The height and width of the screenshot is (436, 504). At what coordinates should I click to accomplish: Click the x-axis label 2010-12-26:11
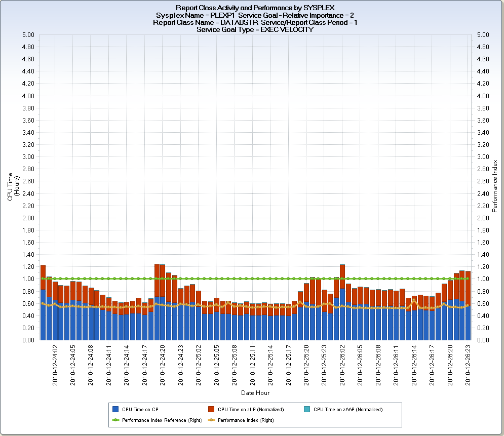396,366
